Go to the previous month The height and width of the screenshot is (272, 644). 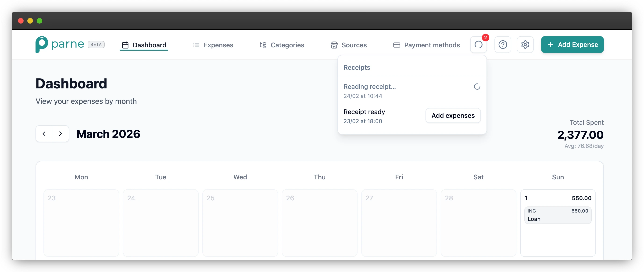44,134
